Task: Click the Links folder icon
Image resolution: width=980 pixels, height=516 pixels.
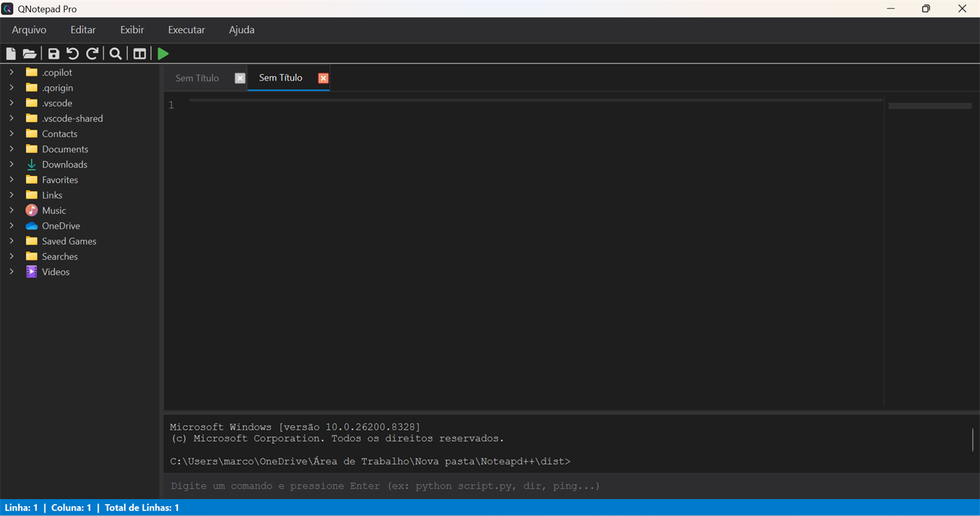Action: [32, 196]
